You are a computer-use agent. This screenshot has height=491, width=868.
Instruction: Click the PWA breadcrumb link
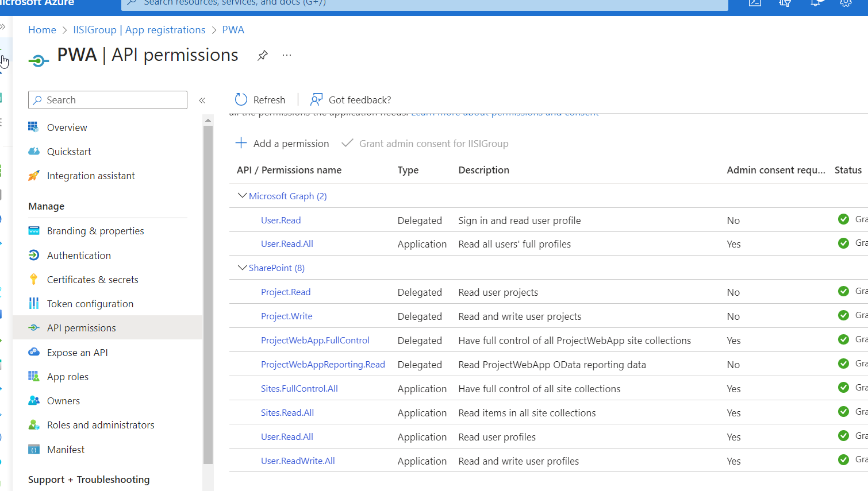tap(233, 30)
